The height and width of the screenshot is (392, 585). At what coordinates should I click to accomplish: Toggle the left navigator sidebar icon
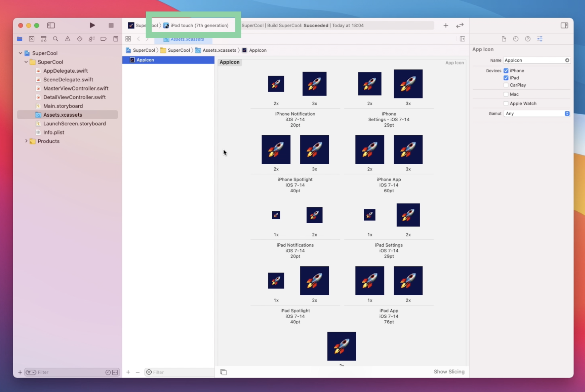(x=51, y=25)
